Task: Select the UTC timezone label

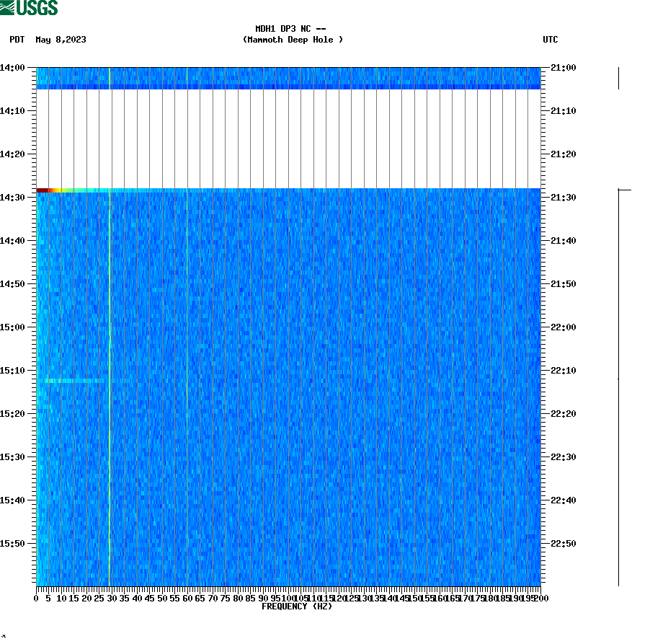Action: pos(552,40)
